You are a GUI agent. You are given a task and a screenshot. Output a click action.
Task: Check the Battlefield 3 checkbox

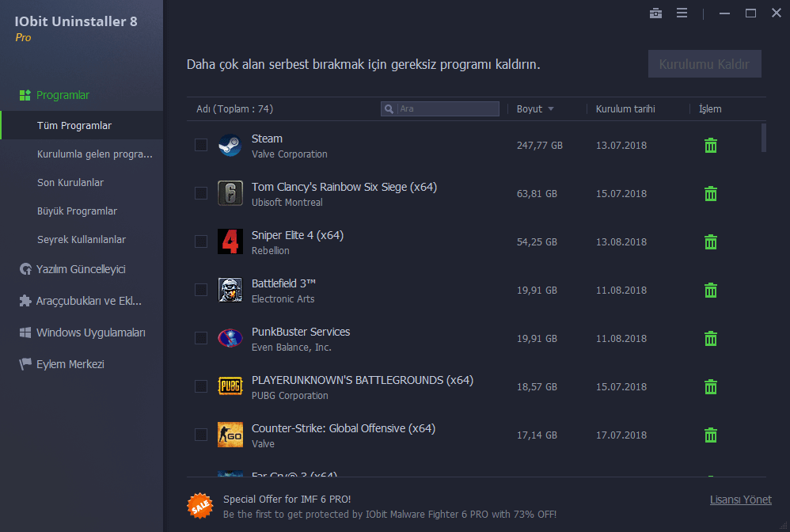point(201,291)
